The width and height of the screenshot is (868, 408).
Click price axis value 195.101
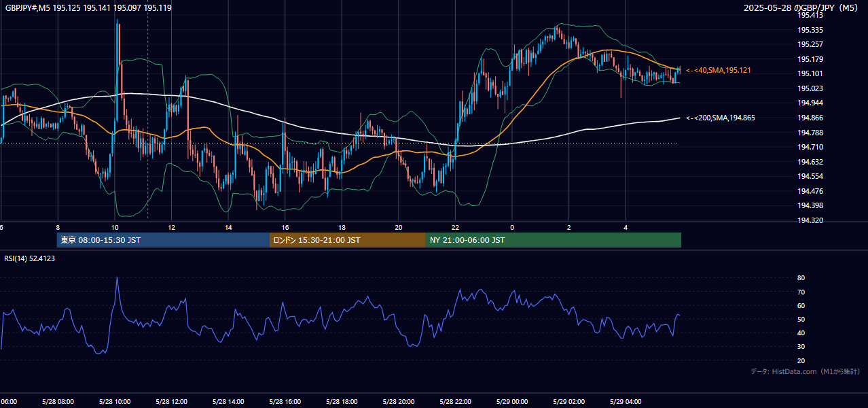click(x=810, y=73)
